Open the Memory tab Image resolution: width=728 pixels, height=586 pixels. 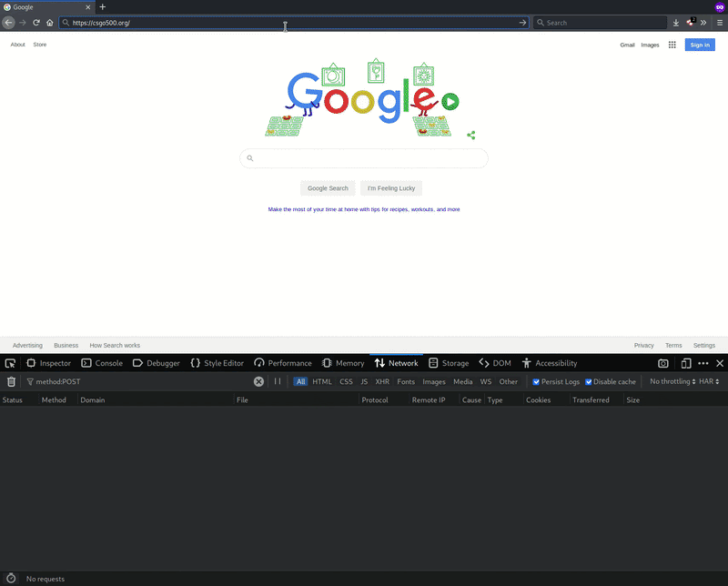point(343,363)
